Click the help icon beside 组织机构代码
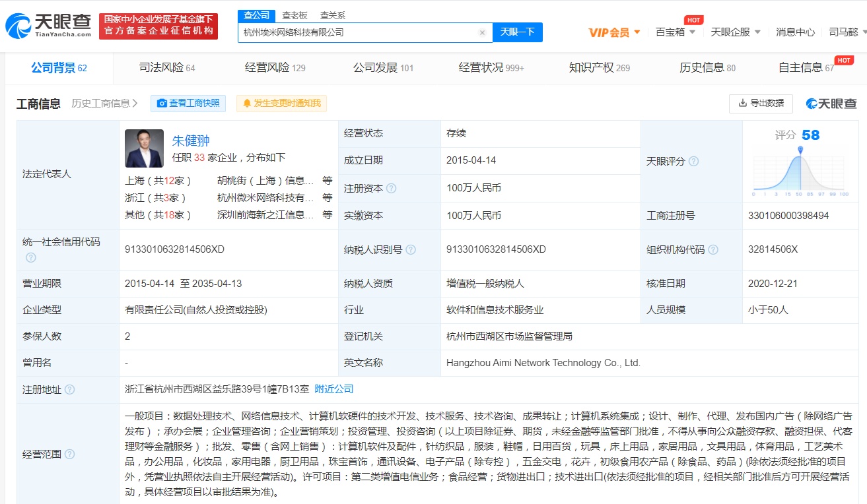 (x=713, y=250)
